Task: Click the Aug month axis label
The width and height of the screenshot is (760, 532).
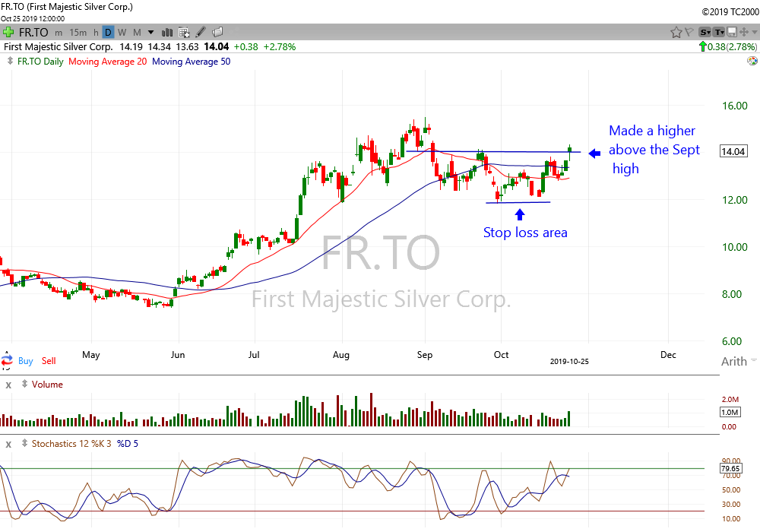Action: pos(340,355)
